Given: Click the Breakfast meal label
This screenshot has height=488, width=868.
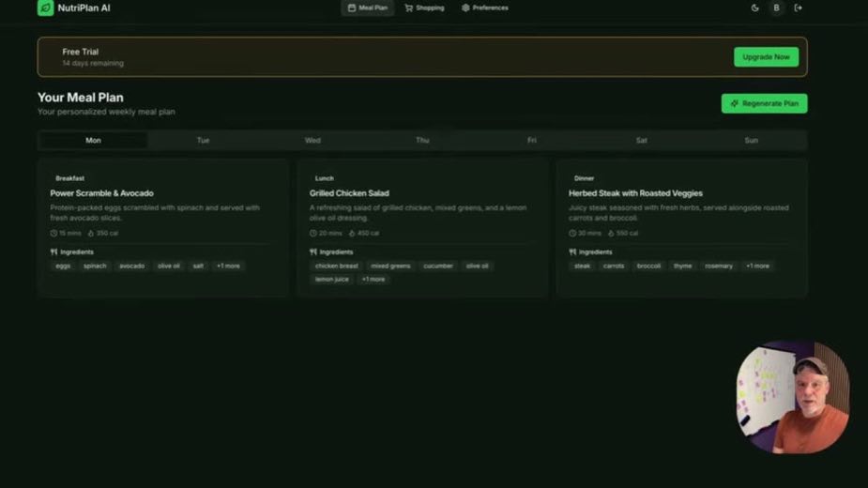Looking at the screenshot, I should [x=69, y=178].
